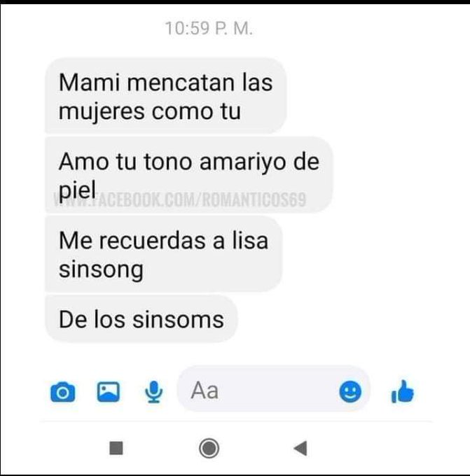Focus the Aa message text field

pos(273,390)
